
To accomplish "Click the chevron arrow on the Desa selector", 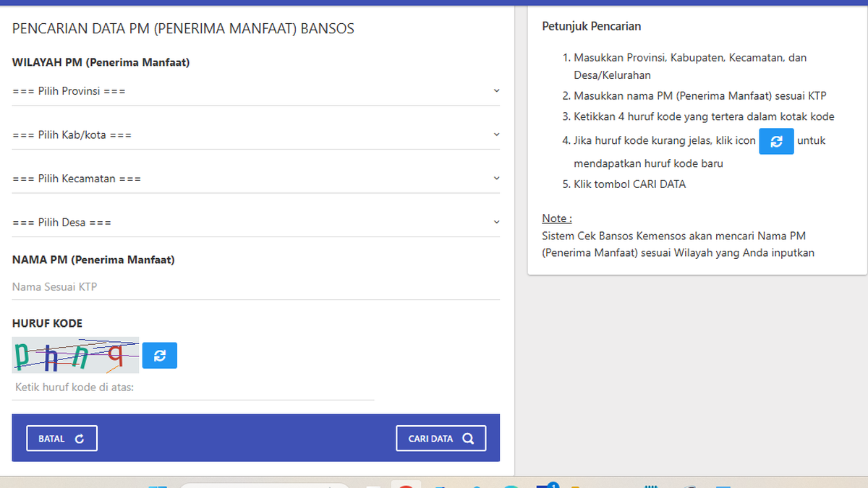I will click(x=496, y=222).
